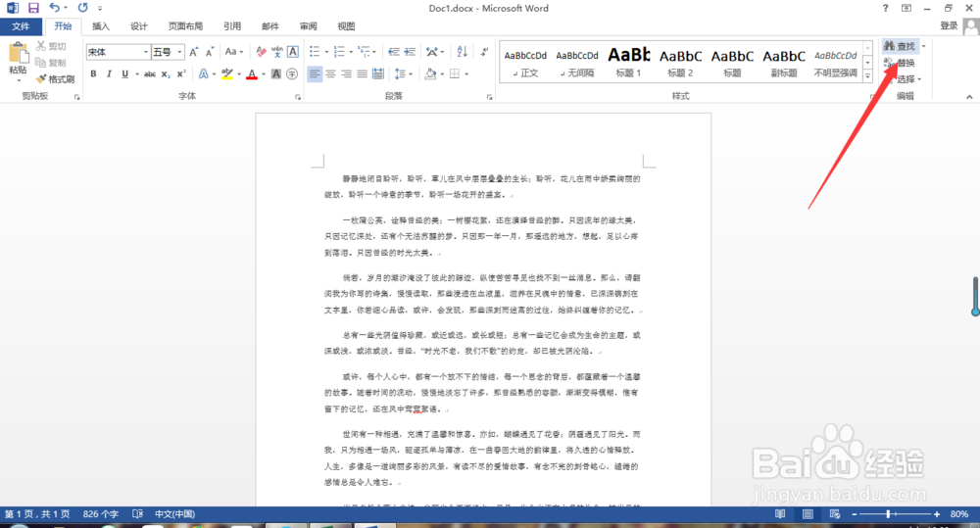Click the Save icon in quick access toolbar
This screenshot has height=528, width=980.
point(33,8)
